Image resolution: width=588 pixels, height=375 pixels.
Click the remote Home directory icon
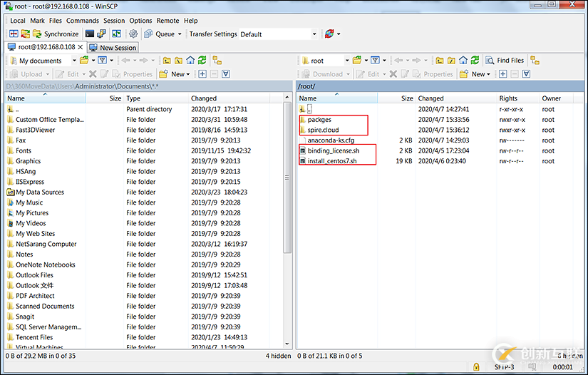click(463, 60)
